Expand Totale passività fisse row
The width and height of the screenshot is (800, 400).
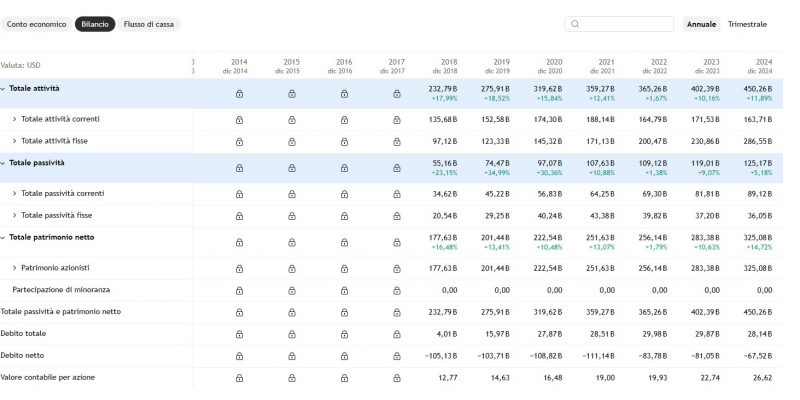[14, 215]
